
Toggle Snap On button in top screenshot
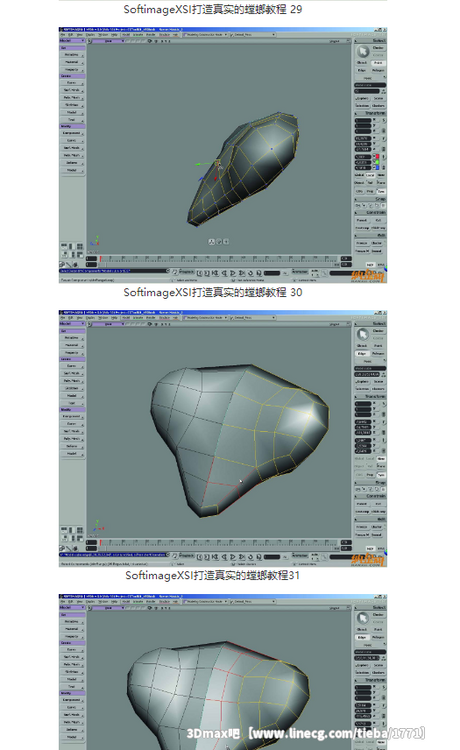point(357,206)
